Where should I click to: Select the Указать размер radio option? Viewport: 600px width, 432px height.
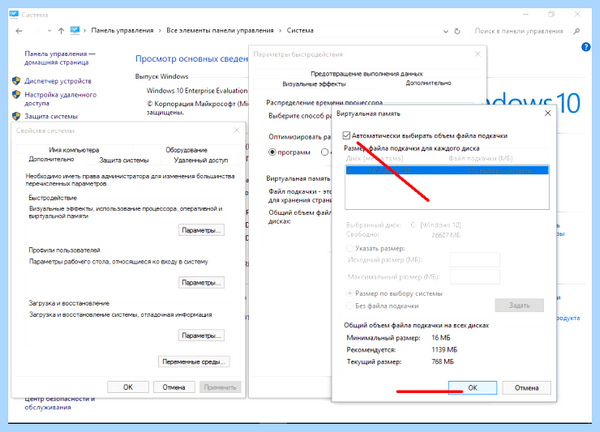pyautogui.click(x=349, y=248)
